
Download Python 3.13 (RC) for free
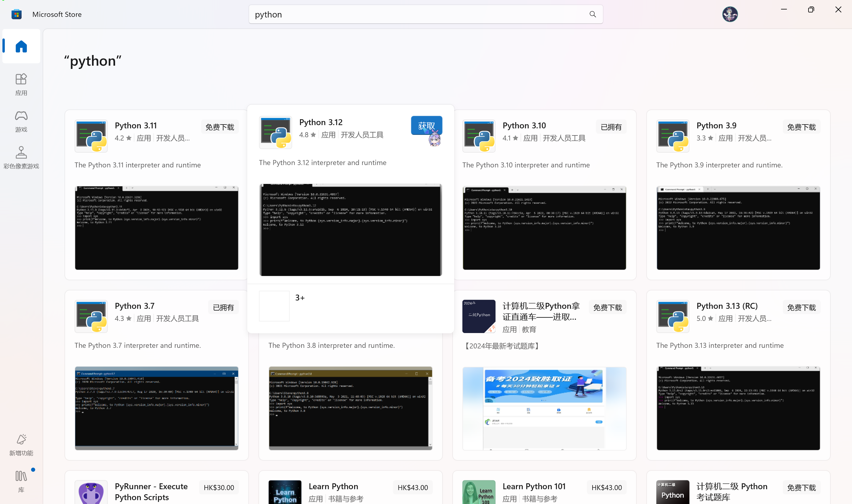click(801, 307)
